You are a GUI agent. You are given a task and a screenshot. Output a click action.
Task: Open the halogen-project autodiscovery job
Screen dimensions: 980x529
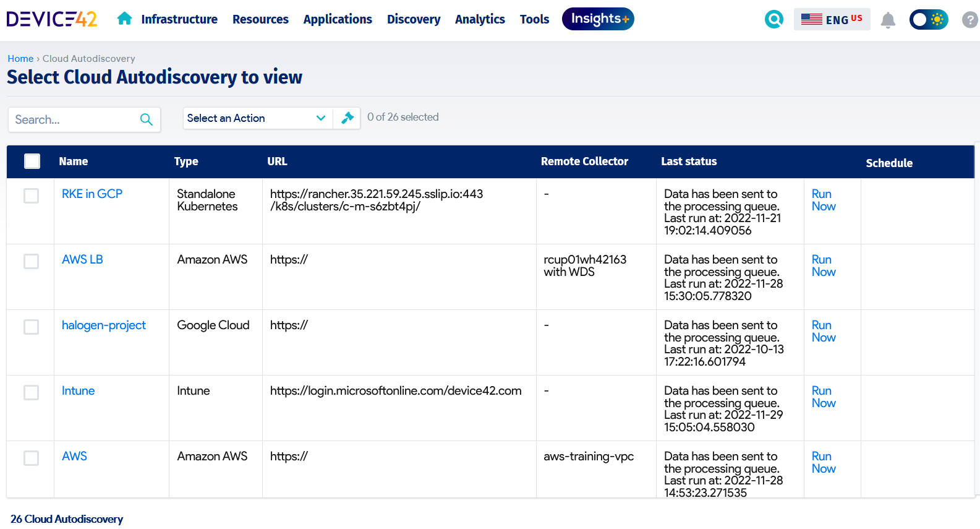104,325
